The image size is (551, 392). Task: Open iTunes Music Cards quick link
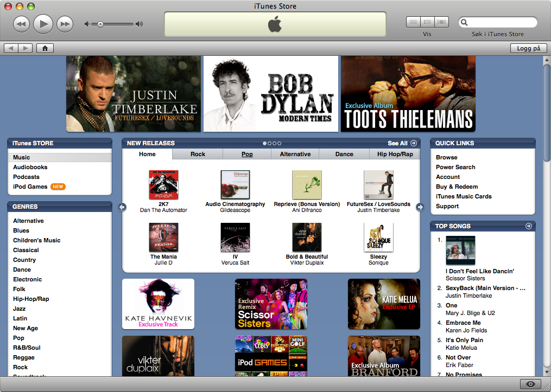464,197
